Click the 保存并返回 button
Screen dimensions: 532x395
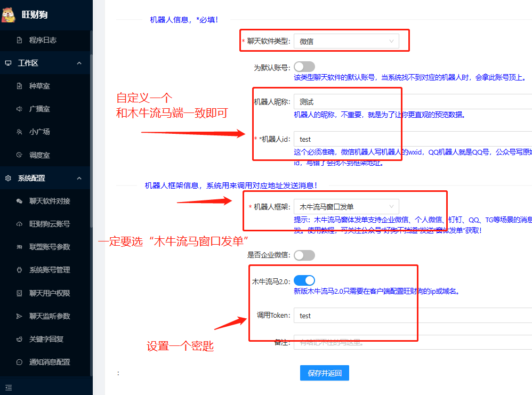pyautogui.click(x=324, y=373)
